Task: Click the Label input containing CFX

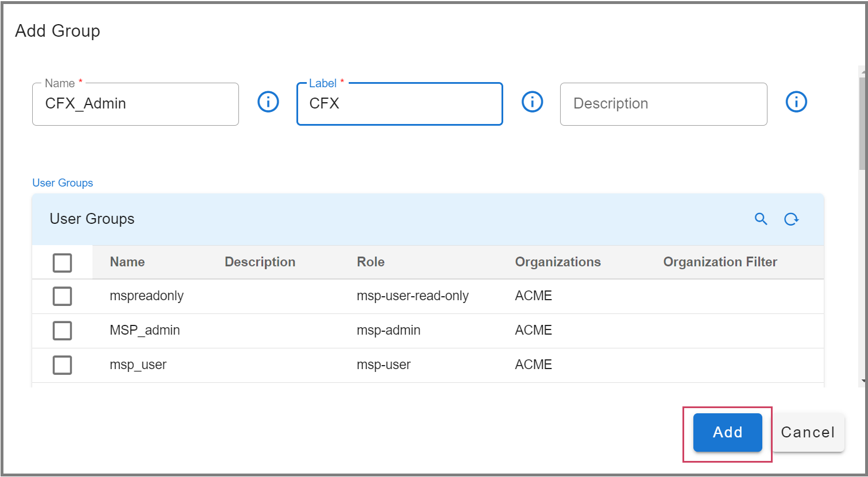Action: point(399,104)
